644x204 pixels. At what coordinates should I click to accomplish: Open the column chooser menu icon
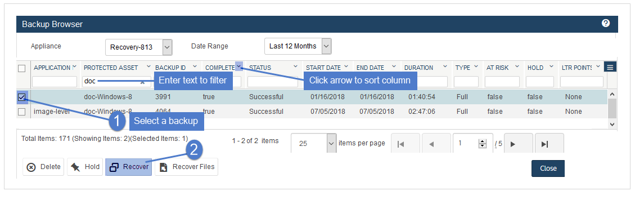[610, 67]
